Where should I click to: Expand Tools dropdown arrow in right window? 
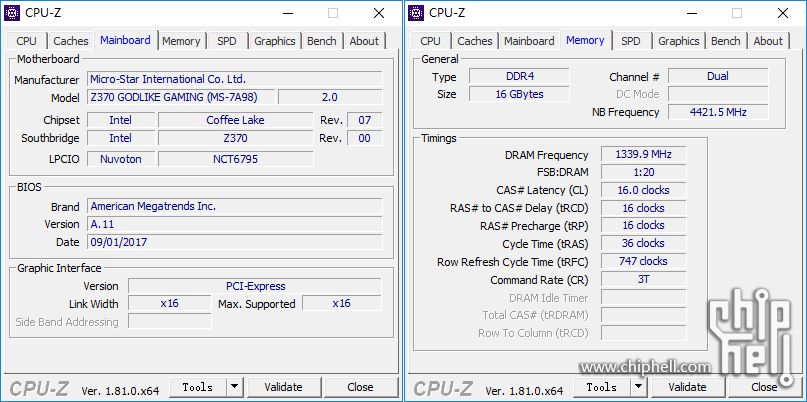(x=639, y=387)
